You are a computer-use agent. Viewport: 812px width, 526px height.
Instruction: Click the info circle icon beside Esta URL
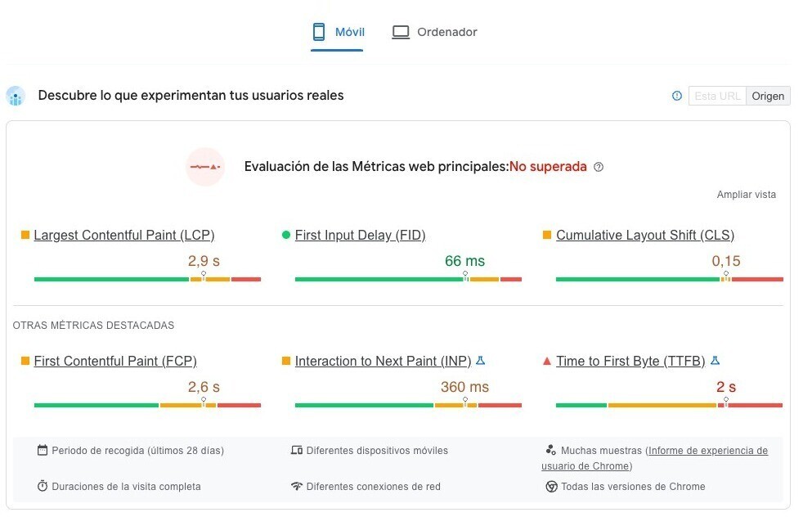677,96
